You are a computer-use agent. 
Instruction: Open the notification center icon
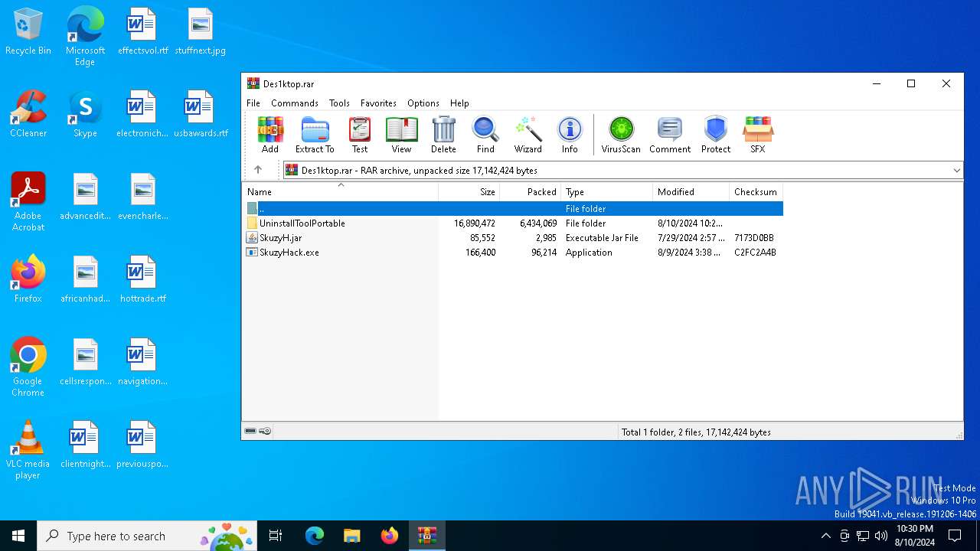pos(955,536)
